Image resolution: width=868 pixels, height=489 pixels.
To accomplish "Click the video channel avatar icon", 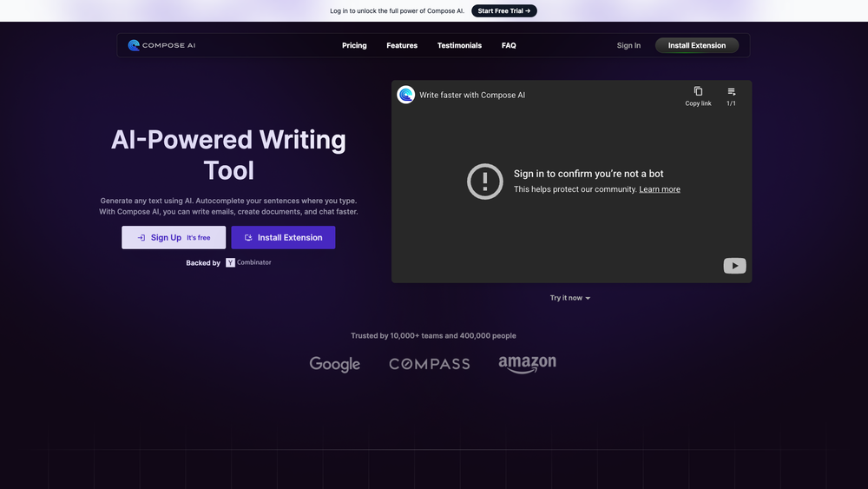I will point(405,95).
